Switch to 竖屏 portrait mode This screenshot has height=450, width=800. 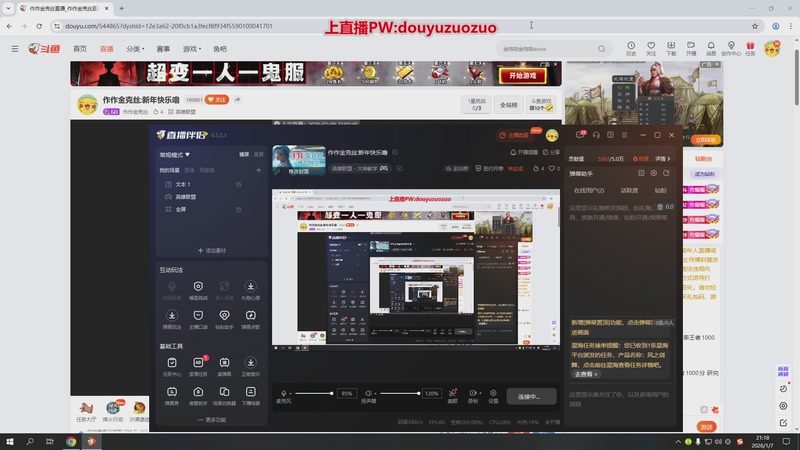pyautogui.click(x=259, y=154)
